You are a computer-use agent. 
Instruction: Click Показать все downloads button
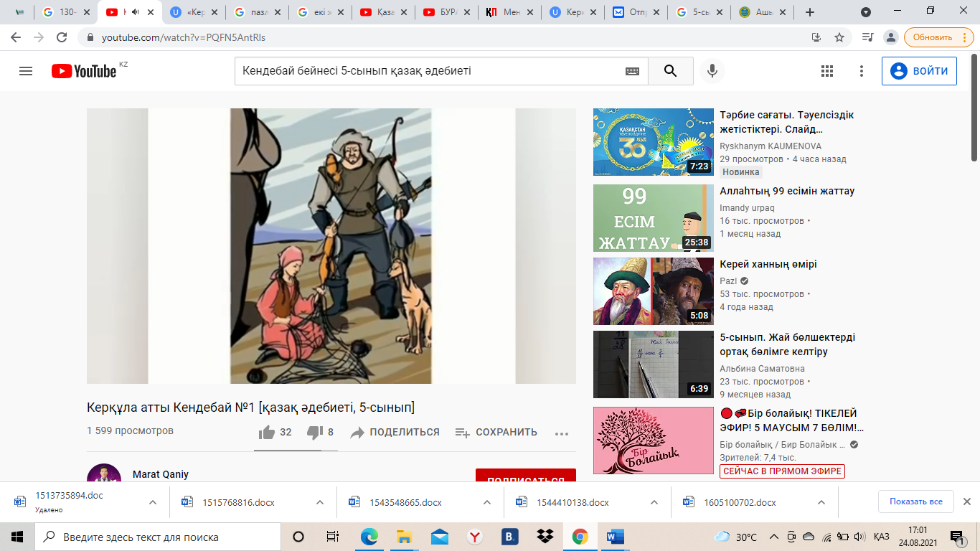916,501
